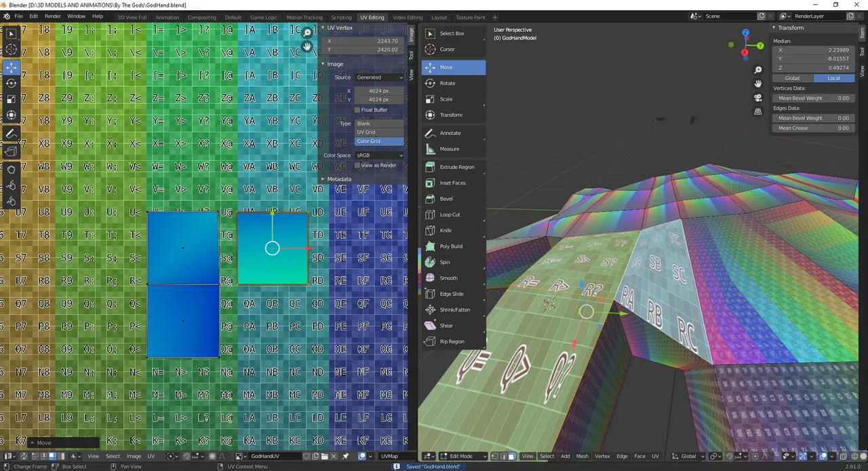Screen dimensions: 868x471
Task: Toggle proportional editing in UV editor header
Action: point(212,456)
